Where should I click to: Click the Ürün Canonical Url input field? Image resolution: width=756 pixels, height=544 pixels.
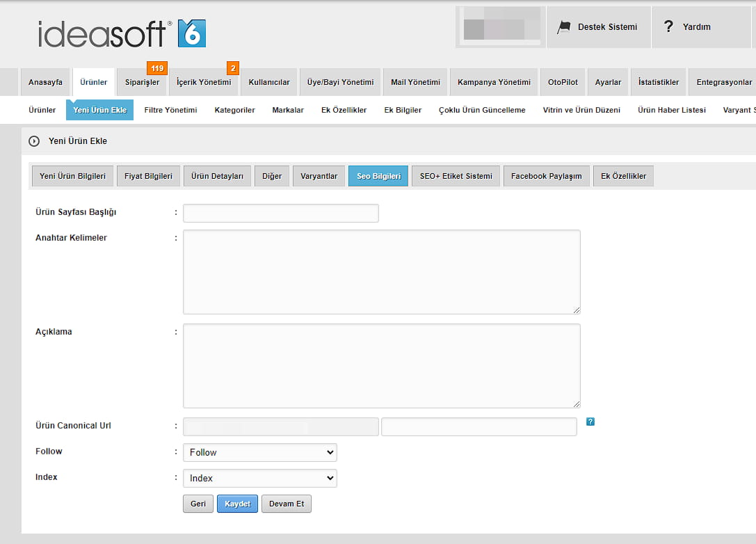tap(478, 426)
